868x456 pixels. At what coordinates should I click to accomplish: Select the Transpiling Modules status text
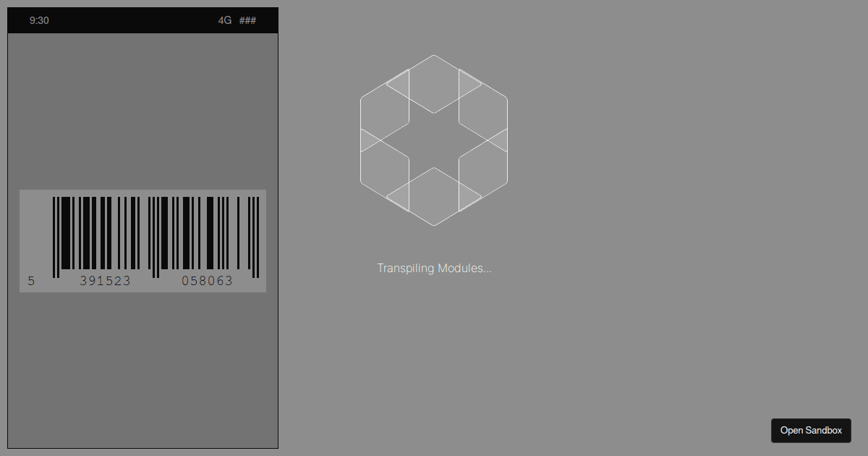[x=433, y=268]
